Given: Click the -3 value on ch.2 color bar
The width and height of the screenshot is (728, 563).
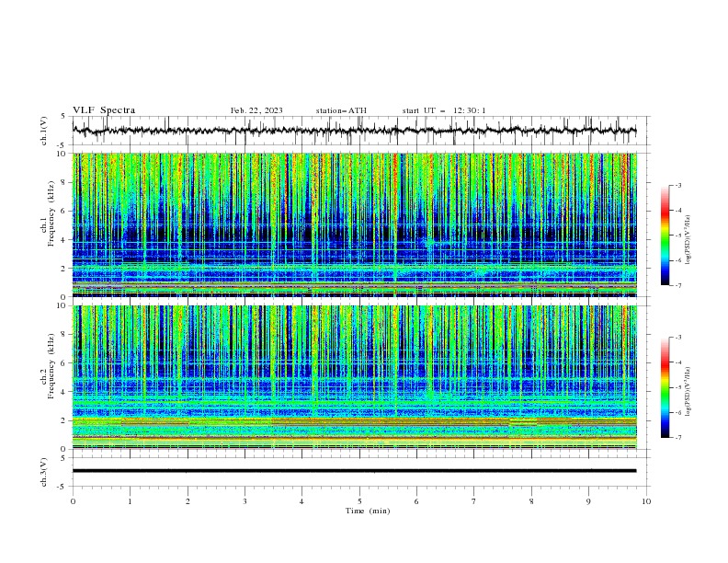Looking at the screenshot, I should [677, 338].
